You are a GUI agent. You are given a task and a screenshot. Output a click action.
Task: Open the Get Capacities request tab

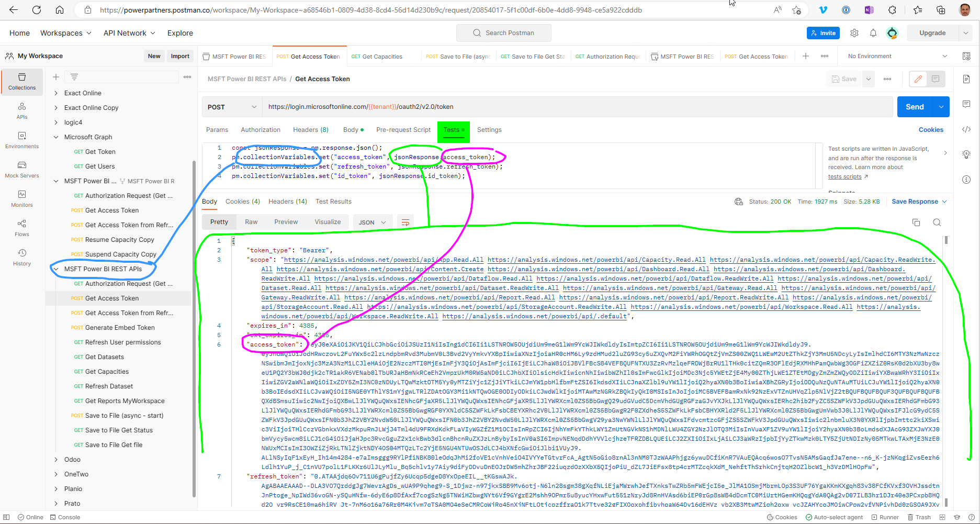click(382, 57)
